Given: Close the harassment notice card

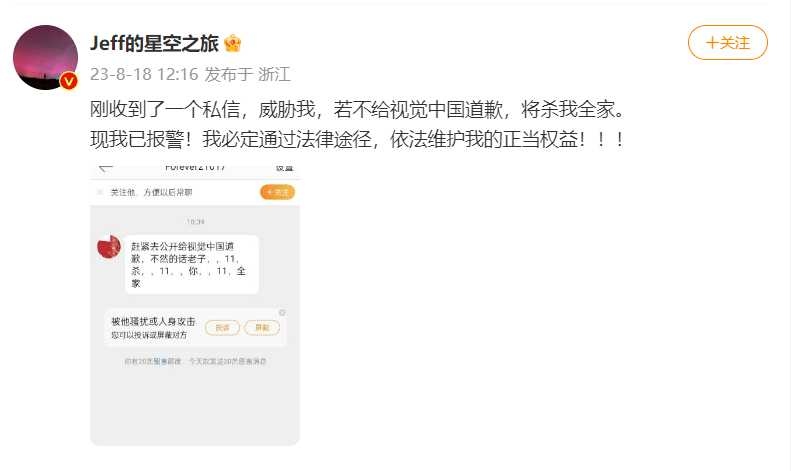Looking at the screenshot, I should coord(282,313).
